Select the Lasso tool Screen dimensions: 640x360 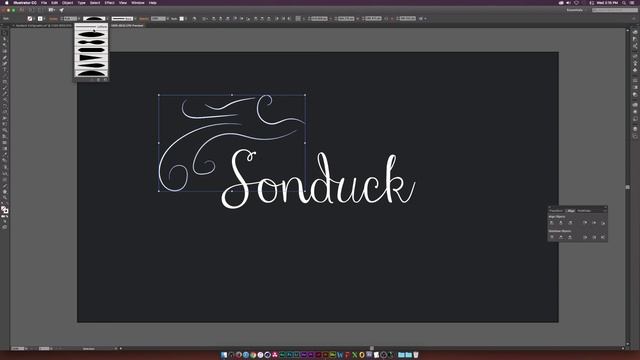(x=4, y=51)
